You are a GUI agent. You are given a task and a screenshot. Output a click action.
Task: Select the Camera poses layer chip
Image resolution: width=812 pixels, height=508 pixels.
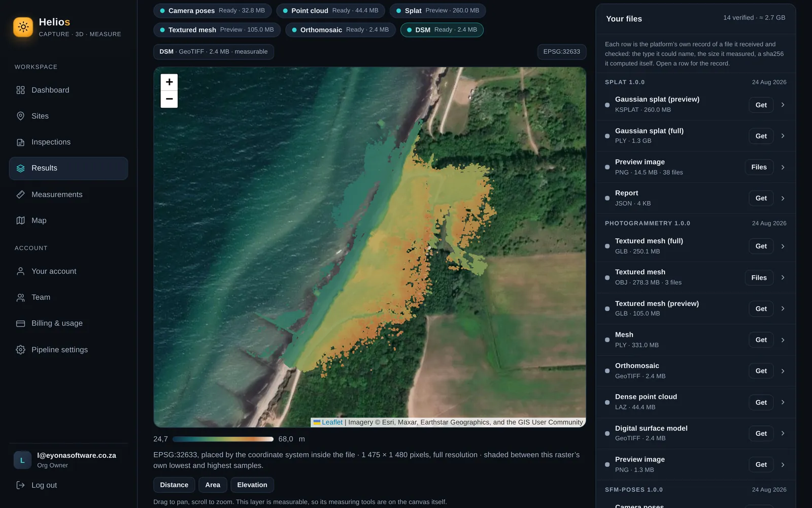[x=212, y=11]
